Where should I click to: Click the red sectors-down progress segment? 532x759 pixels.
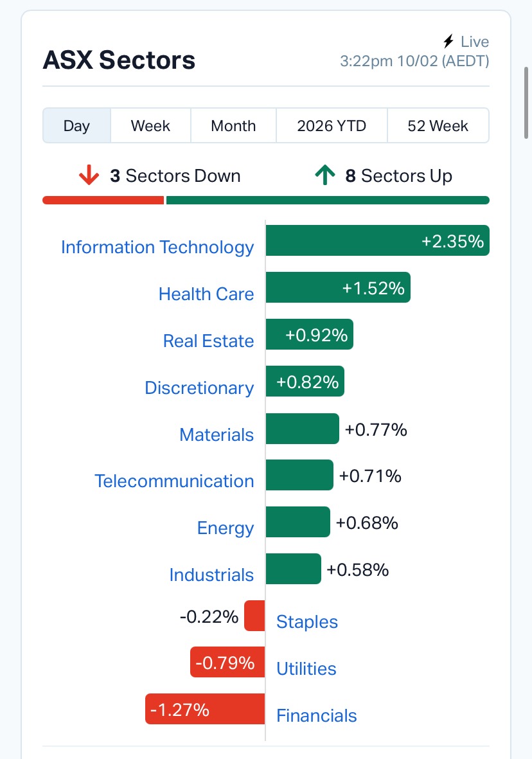point(103,200)
